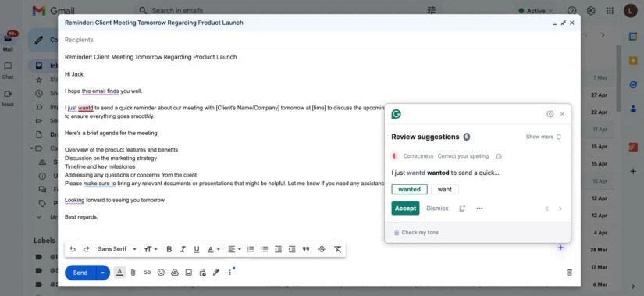Add word to Grammarly dictionary
The image size is (644, 296).
462,209
